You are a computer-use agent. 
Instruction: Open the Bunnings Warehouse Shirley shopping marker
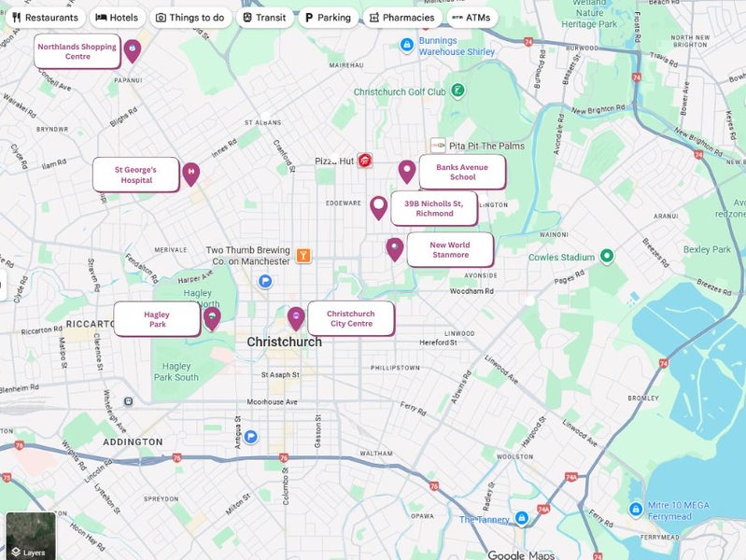(x=407, y=45)
